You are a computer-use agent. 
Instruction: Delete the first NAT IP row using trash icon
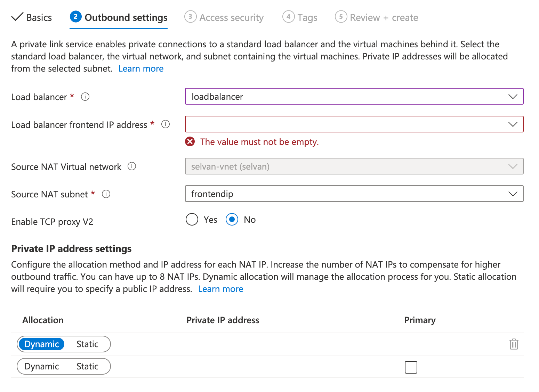(514, 344)
